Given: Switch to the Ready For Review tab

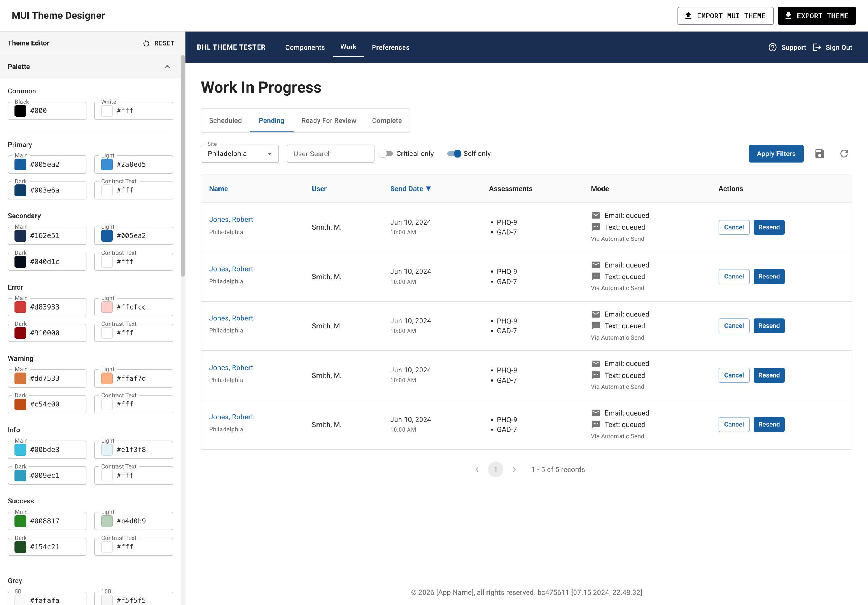Looking at the screenshot, I should click(x=328, y=120).
